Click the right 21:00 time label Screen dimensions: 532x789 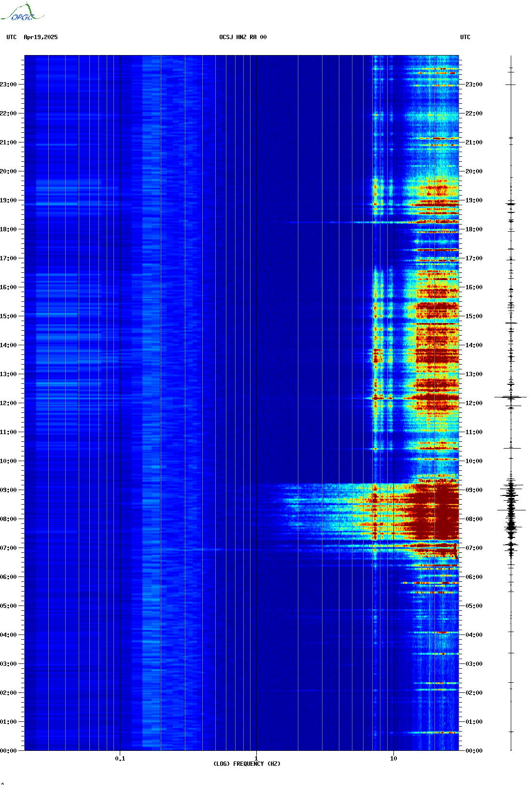474,142
